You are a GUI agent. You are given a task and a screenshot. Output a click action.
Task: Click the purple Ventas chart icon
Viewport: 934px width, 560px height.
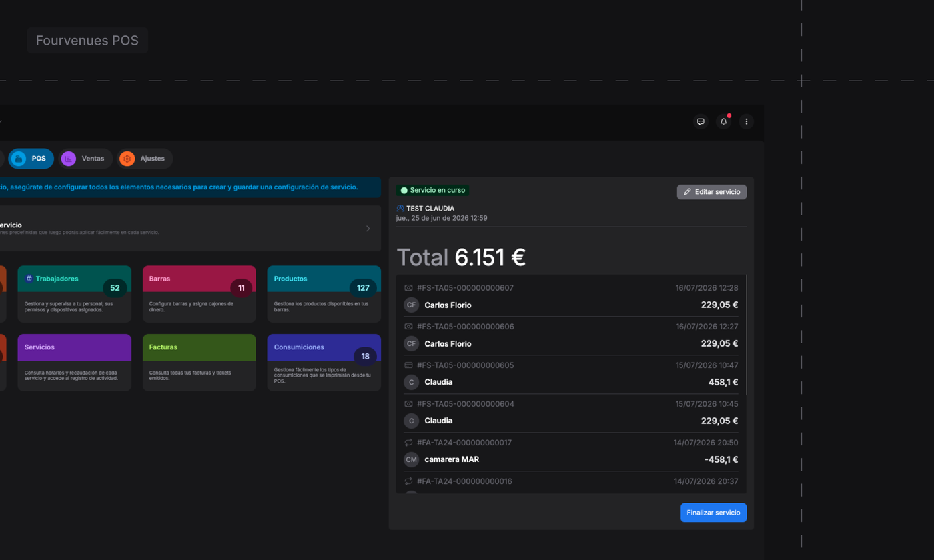coord(68,159)
